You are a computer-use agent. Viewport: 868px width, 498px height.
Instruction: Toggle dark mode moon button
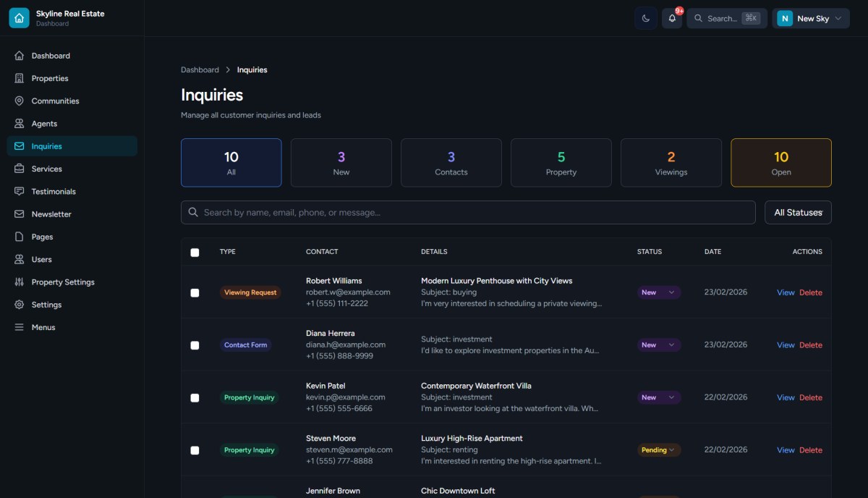pyautogui.click(x=645, y=18)
